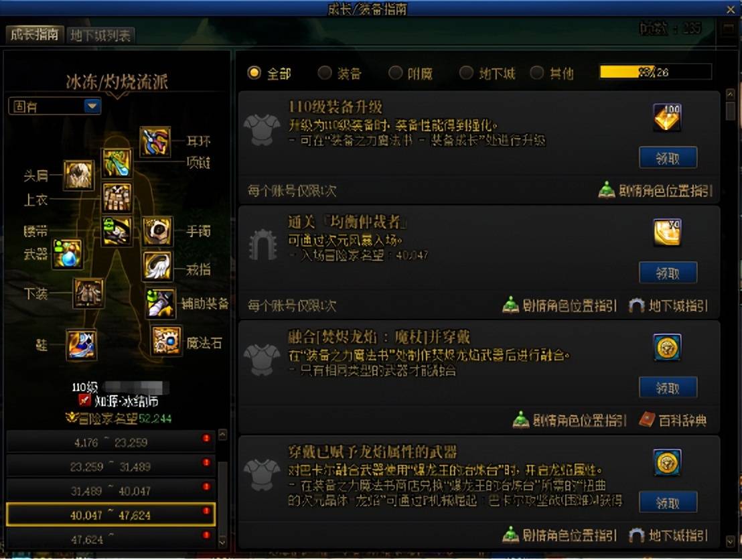Image resolution: width=742 pixels, height=560 pixels.
Task: Click the yellow quest progress bar
Action: pyautogui.click(x=656, y=72)
